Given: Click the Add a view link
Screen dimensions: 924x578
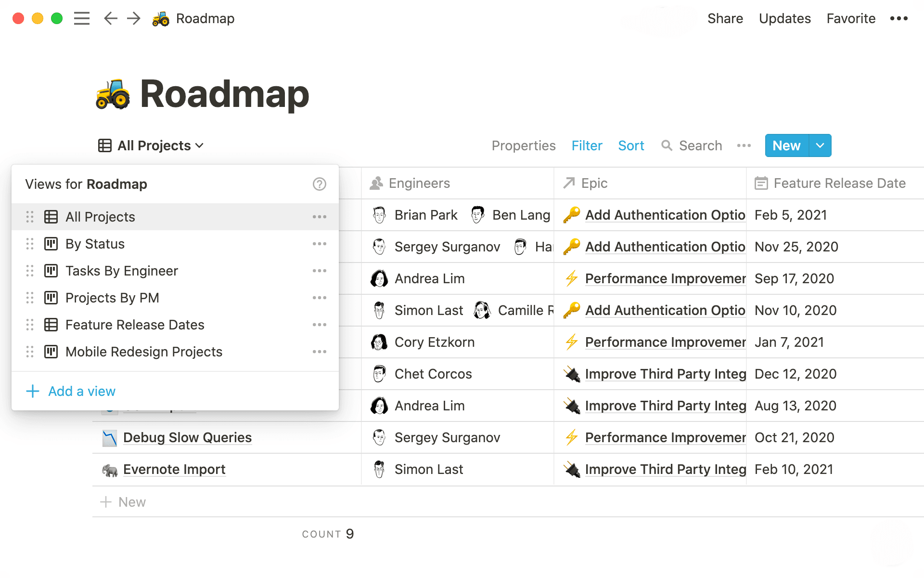Looking at the screenshot, I should click(x=81, y=391).
